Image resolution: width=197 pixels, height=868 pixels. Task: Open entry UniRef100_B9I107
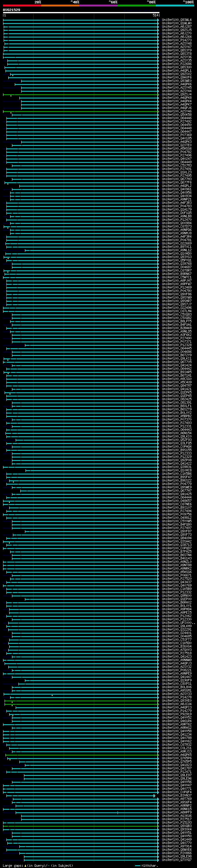point(176,507)
